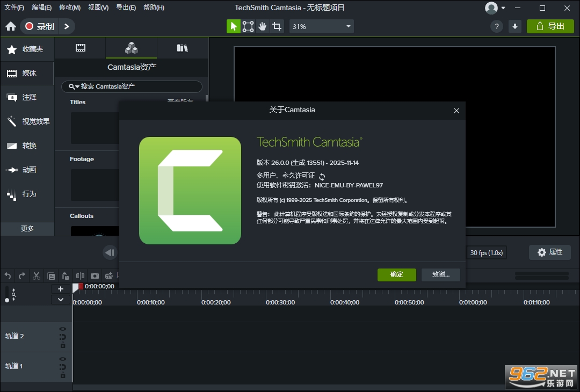
Task: Select 媒体 in the sidebar
Action: coord(27,73)
